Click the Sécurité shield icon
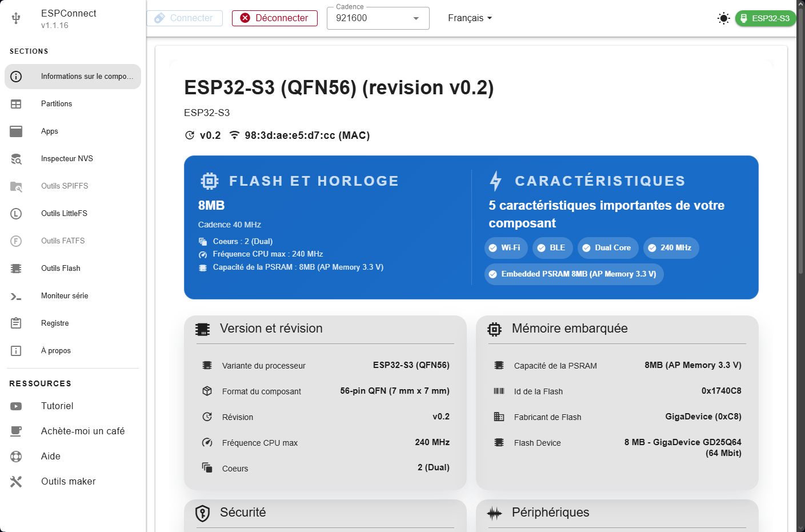 202,513
